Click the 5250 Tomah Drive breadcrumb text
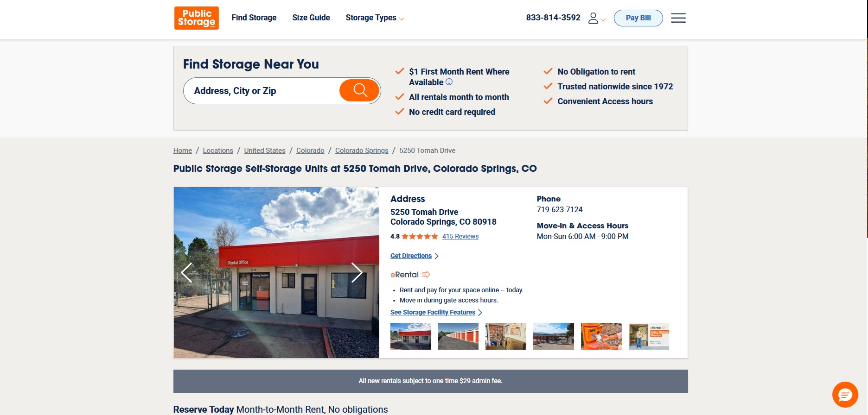868x415 pixels. click(427, 151)
